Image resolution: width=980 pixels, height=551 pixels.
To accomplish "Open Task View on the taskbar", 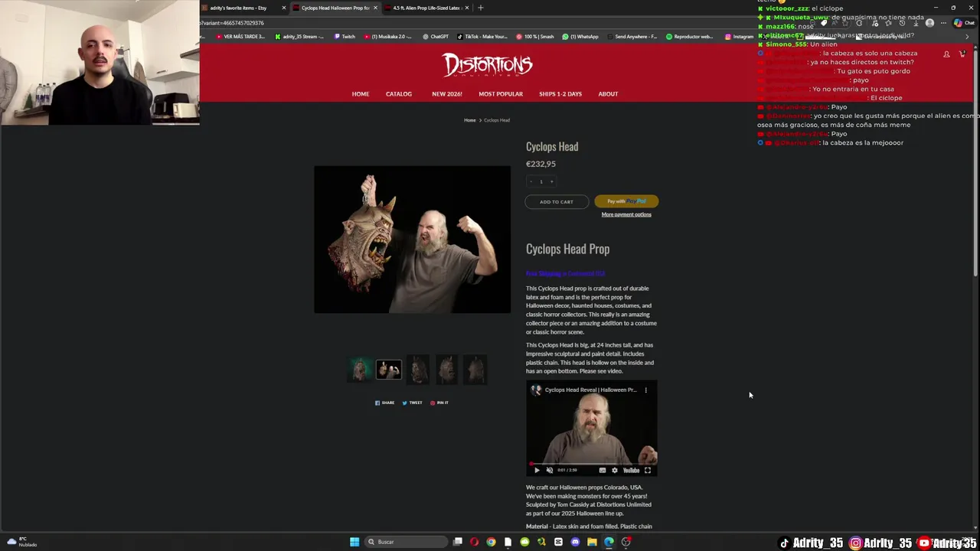I will [x=458, y=542].
